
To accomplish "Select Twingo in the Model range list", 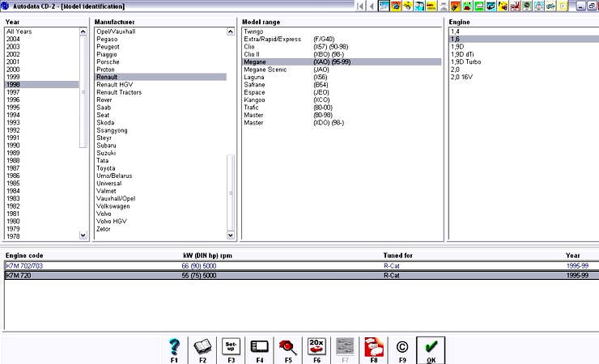I will pos(342,32).
